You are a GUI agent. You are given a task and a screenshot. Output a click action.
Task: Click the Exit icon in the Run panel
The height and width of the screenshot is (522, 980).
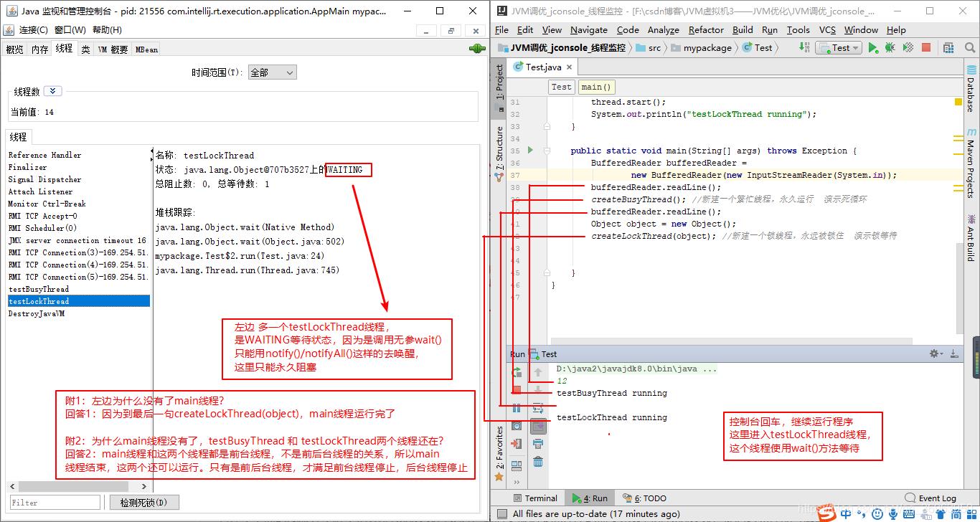pyautogui.click(x=517, y=444)
